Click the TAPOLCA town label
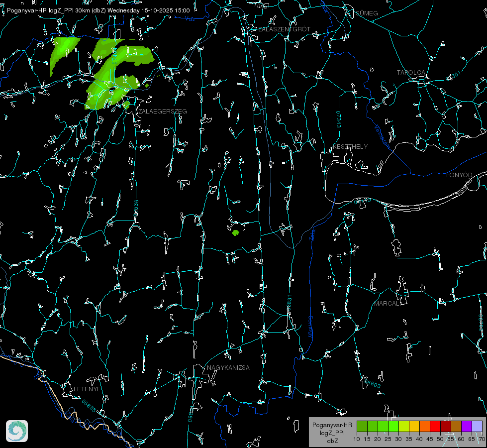Image resolution: width=487 pixels, height=448 pixels. tap(411, 73)
